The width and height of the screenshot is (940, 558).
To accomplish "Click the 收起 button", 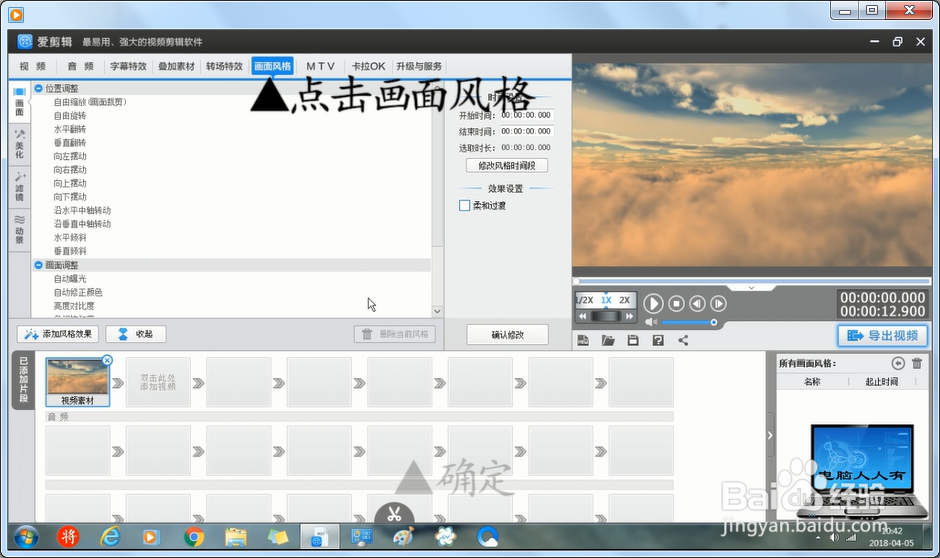I will pos(135,334).
